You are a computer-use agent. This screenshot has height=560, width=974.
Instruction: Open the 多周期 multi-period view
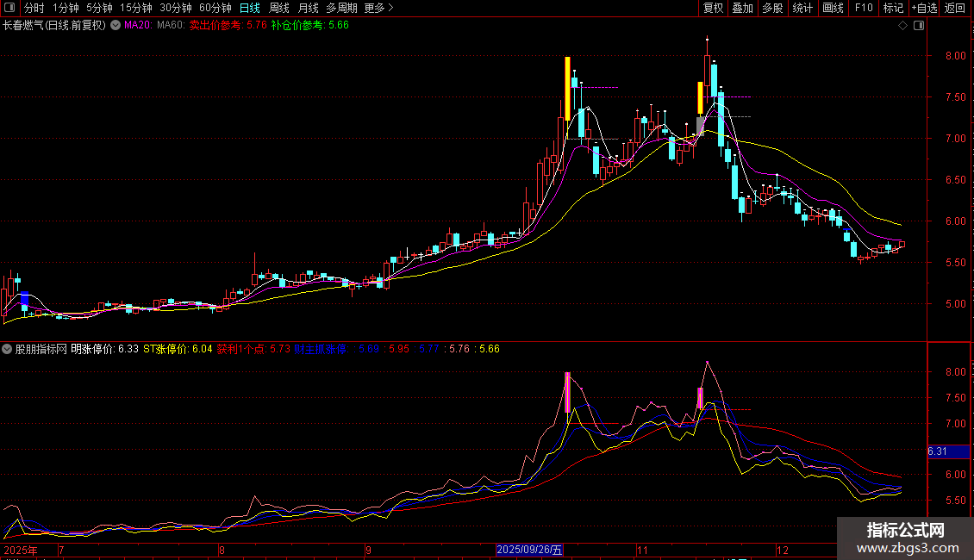click(x=341, y=8)
